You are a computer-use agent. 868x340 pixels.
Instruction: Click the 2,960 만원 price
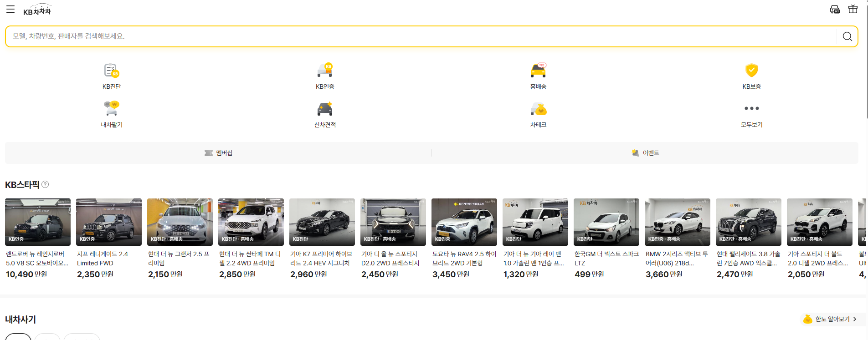pyautogui.click(x=308, y=274)
